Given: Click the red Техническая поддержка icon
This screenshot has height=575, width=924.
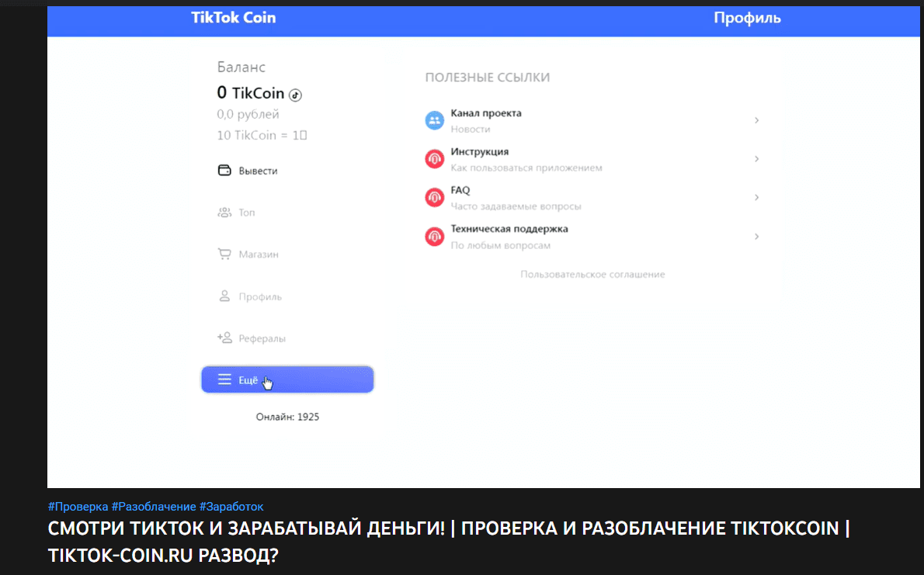Looking at the screenshot, I should point(435,236).
